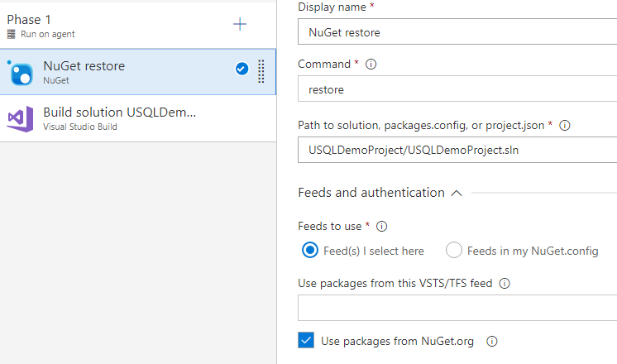This screenshot has height=364, width=617.
Task: Uncheck 'Use packages from NuGet.org'
Action: click(x=306, y=340)
